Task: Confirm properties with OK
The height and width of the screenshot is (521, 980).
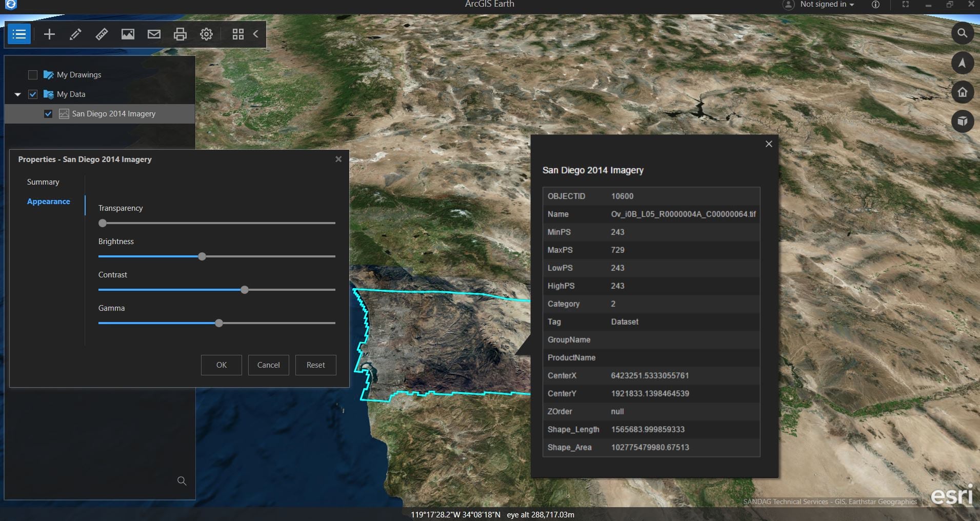Action: 222,365
